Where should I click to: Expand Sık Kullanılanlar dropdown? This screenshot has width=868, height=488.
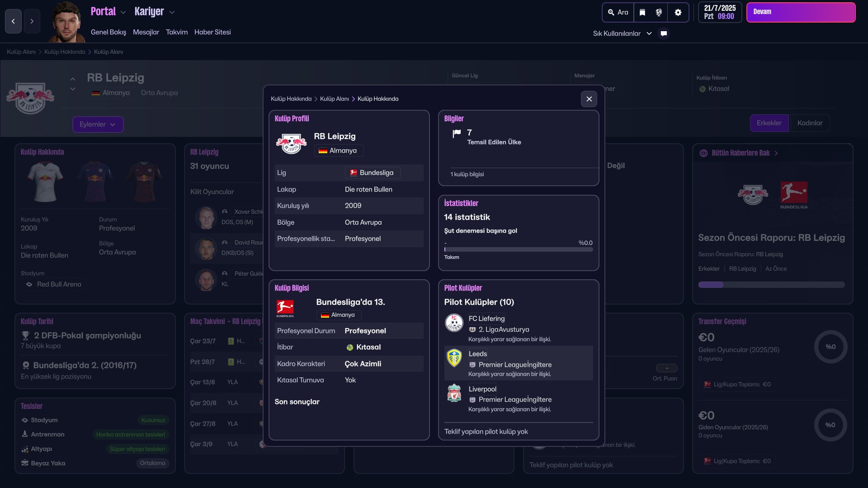(x=622, y=33)
